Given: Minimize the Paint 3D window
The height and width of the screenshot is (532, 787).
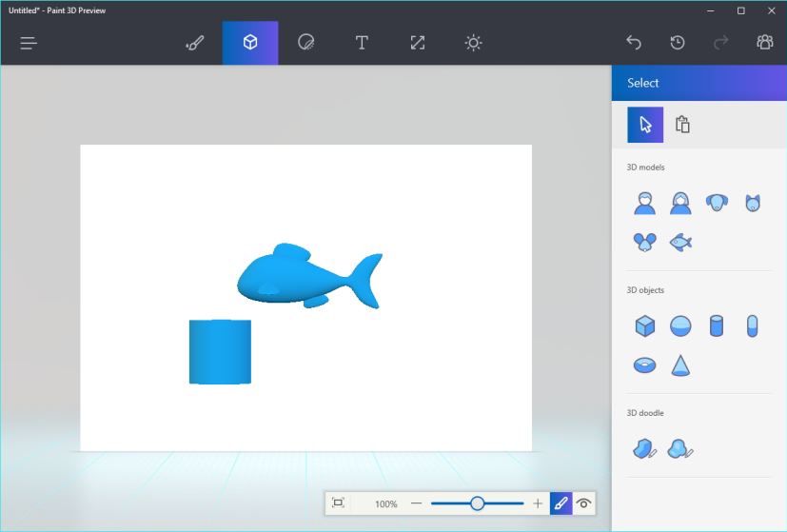Looking at the screenshot, I should pos(710,10).
